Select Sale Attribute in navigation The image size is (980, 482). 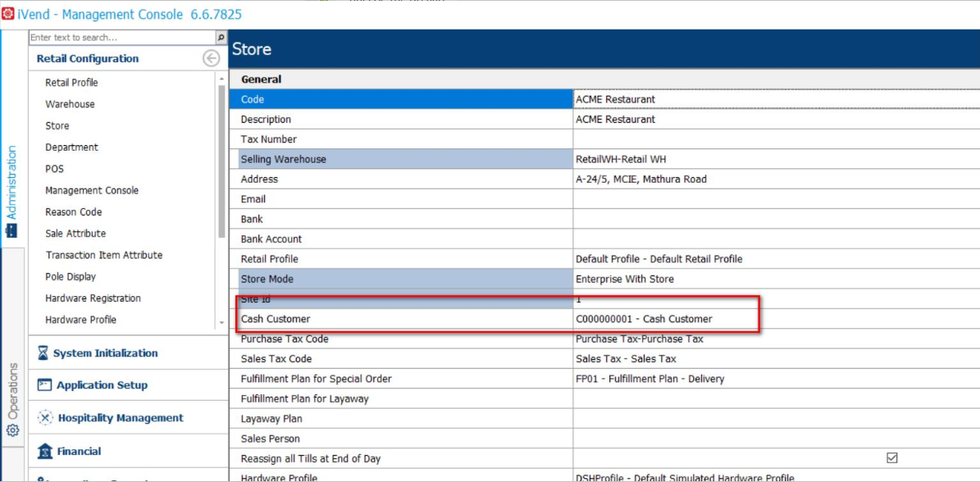pos(75,234)
